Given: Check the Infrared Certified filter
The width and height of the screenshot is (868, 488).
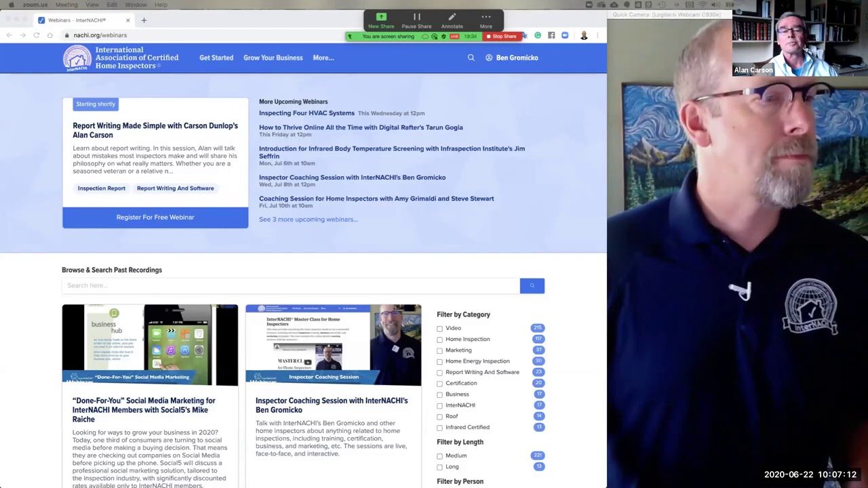Looking at the screenshot, I should pos(439,428).
